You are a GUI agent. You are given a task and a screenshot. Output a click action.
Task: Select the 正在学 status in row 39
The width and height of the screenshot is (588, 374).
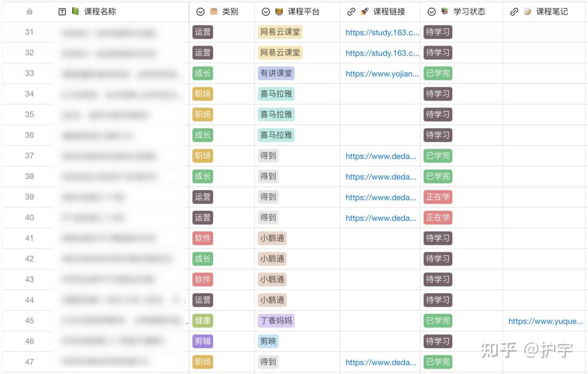[438, 197]
